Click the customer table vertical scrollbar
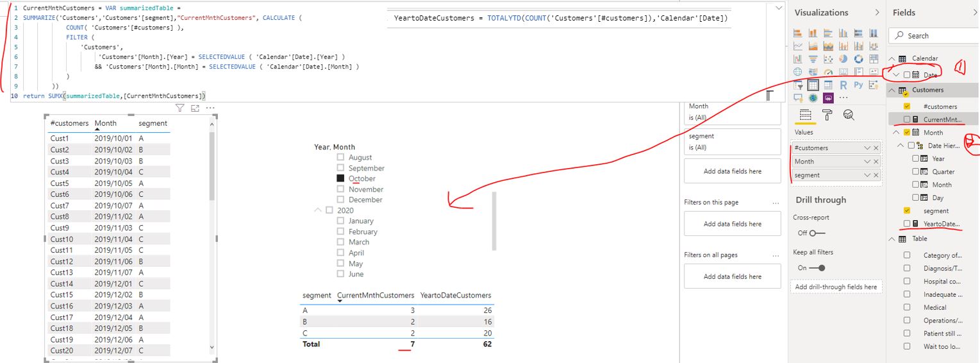 tap(213, 167)
